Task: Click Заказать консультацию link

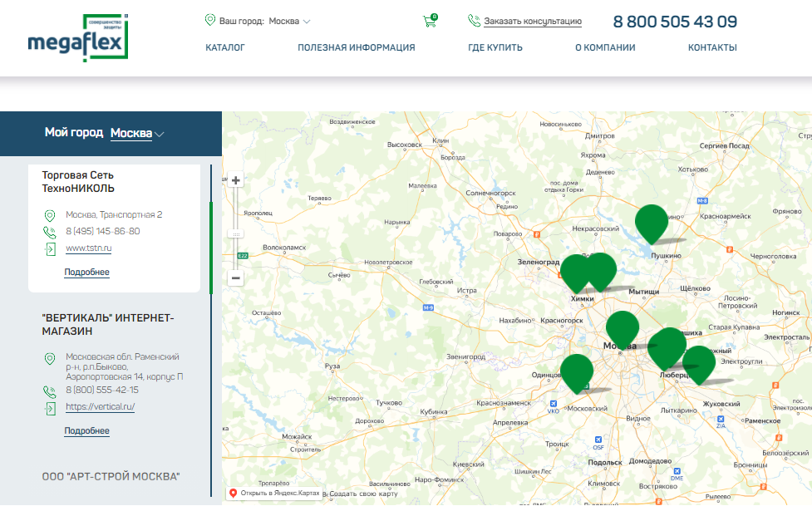Action: [x=533, y=22]
